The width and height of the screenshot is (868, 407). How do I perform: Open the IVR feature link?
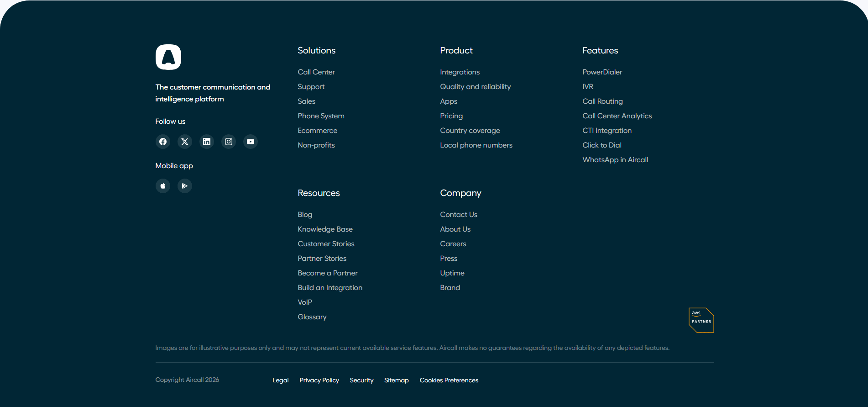click(x=588, y=87)
